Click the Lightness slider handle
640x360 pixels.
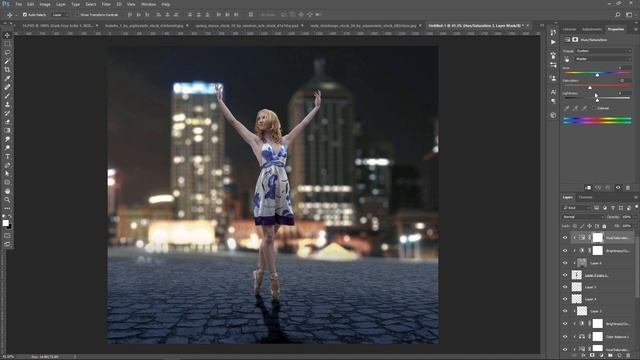coord(597,100)
